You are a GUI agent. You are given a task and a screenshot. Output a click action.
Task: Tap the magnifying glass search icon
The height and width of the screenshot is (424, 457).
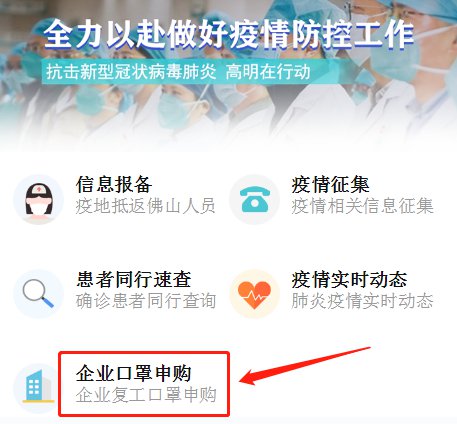[x=39, y=294]
